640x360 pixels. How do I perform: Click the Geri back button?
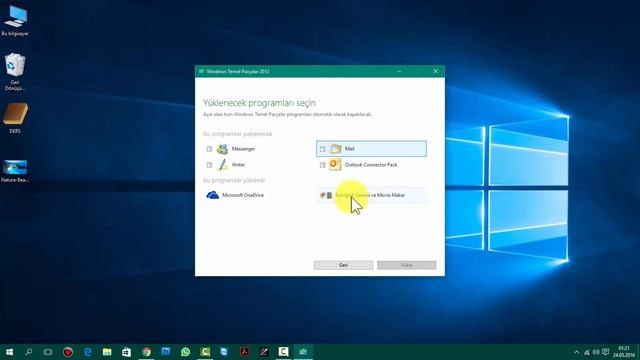pyautogui.click(x=343, y=265)
